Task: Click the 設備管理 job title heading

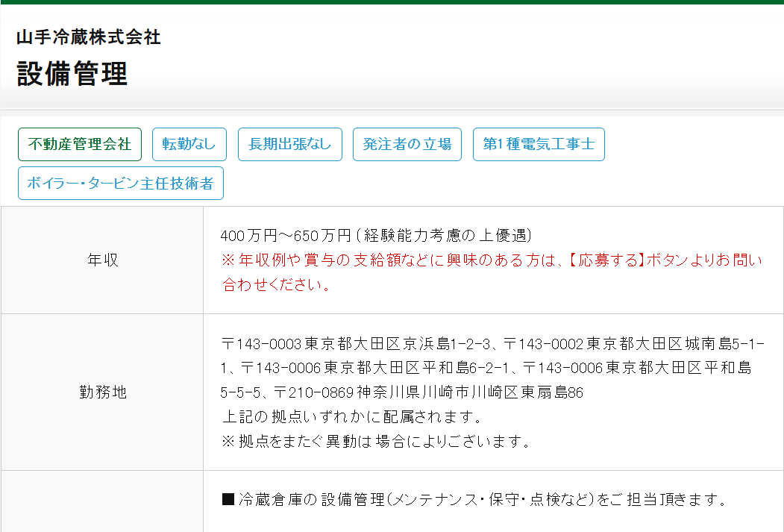Action: [72, 74]
